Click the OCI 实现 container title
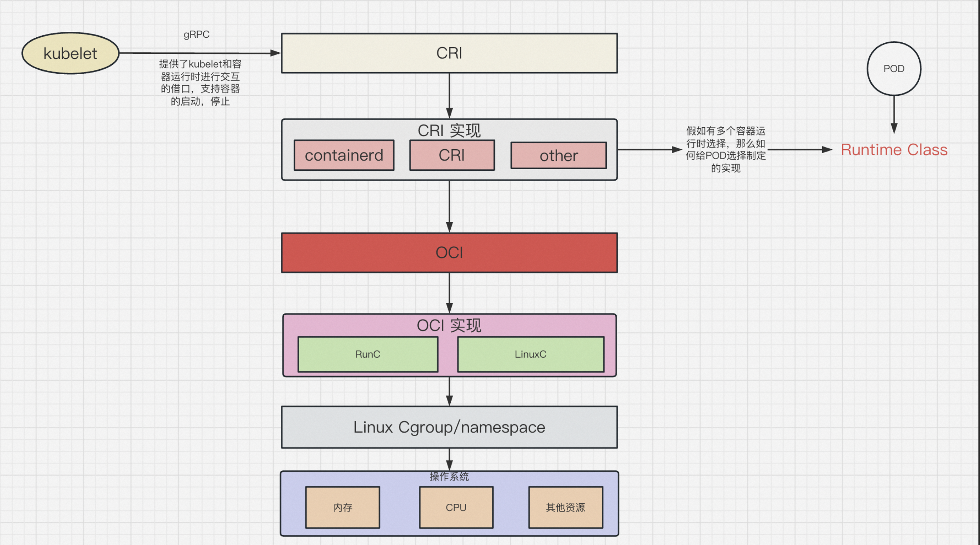980x545 pixels. click(449, 325)
